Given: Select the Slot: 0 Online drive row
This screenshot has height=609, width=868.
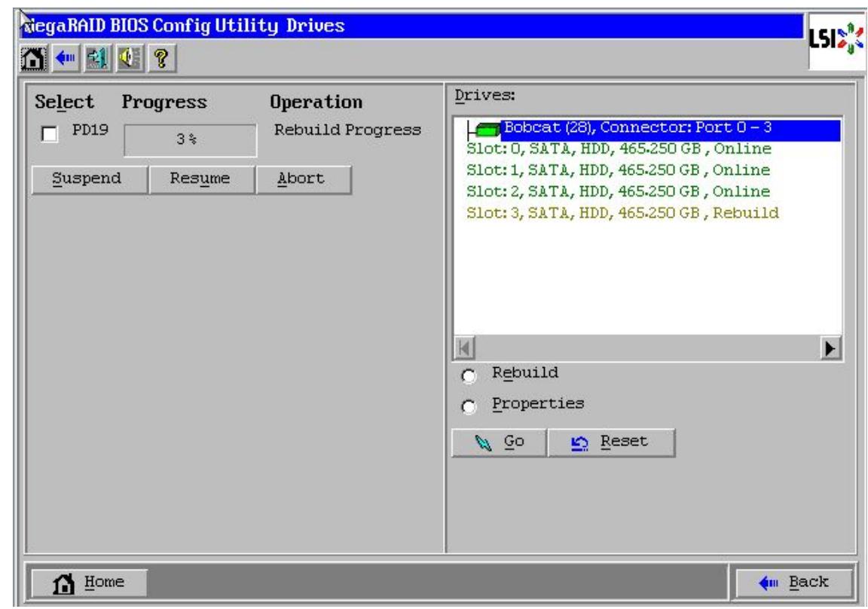Looking at the screenshot, I should [619, 149].
